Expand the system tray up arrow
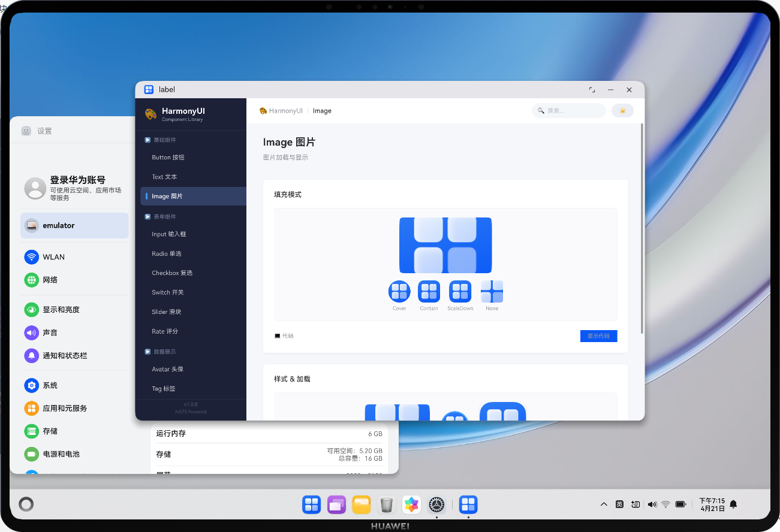Viewport: 780px width, 532px height. point(604,504)
